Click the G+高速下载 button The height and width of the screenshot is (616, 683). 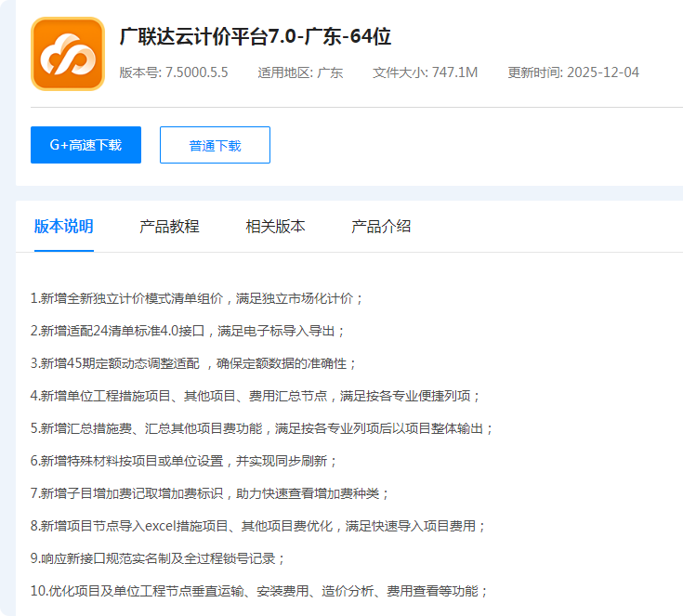[x=85, y=145]
